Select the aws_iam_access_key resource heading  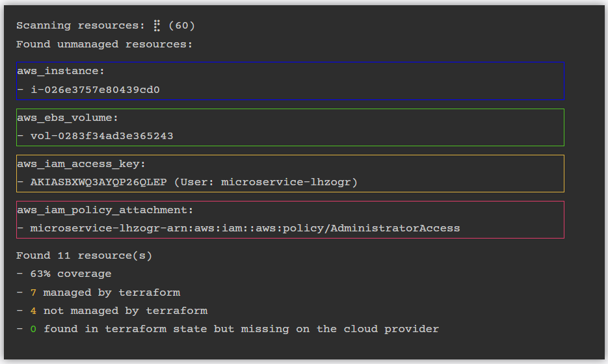point(81,164)
